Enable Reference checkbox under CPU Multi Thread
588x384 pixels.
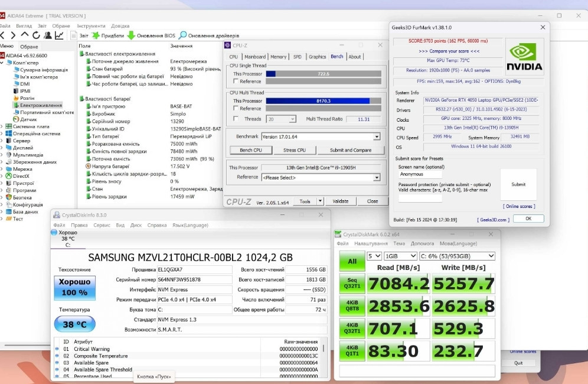click(236, 109)
